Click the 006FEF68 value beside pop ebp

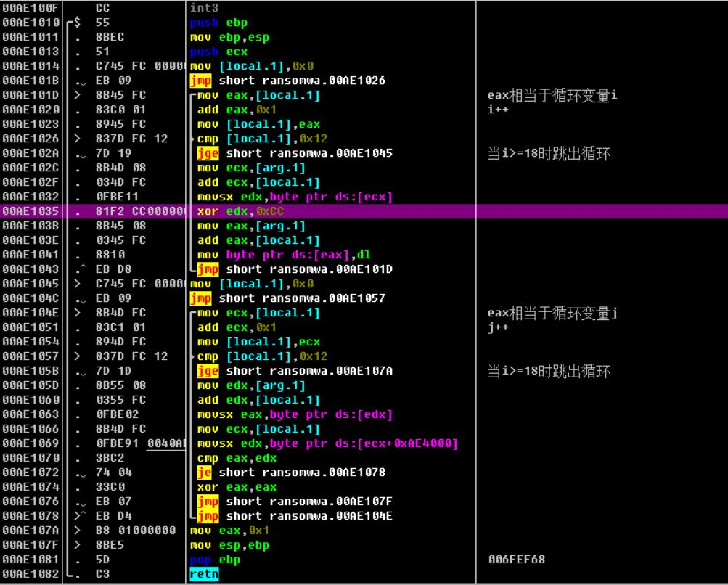[517, 560]
